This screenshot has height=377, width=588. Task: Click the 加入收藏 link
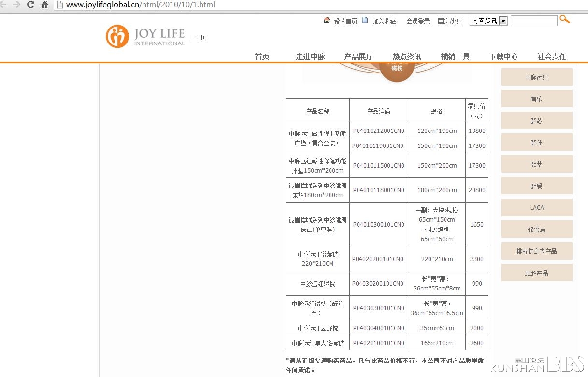click(x=384, y=21)
